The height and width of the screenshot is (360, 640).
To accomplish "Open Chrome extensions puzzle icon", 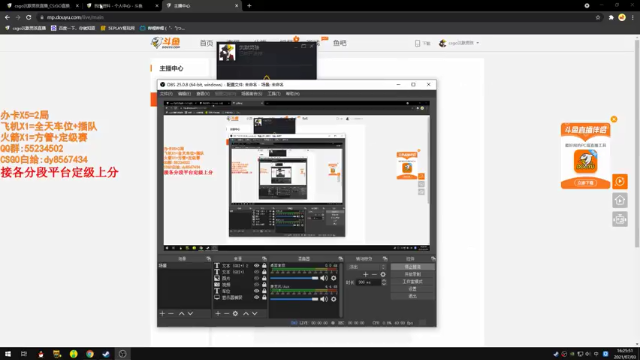I will tap(611, 18).
